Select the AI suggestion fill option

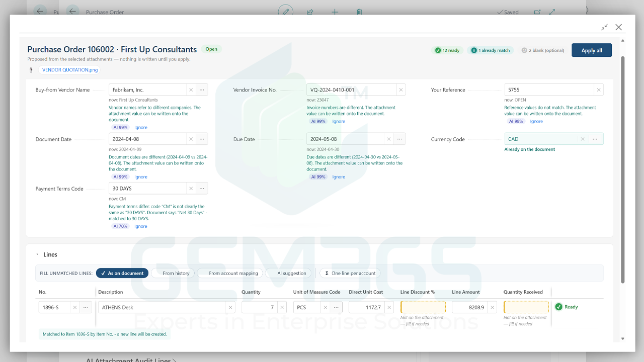[x=288, y=273]
